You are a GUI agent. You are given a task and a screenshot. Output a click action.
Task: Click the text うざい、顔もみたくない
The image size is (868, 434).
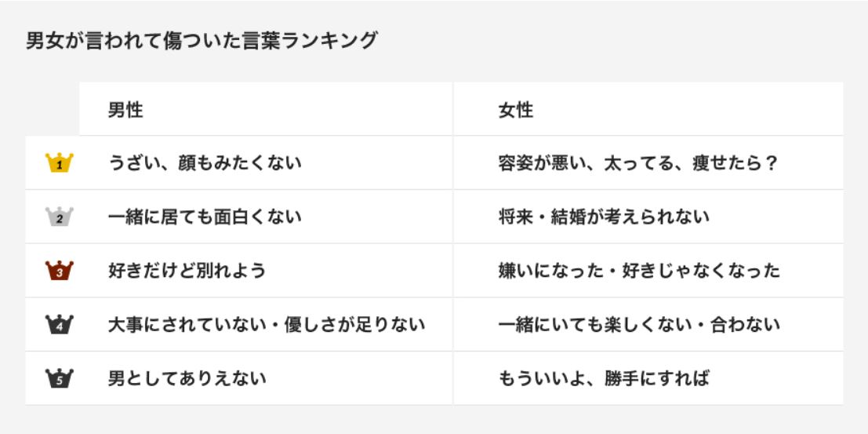205,163
